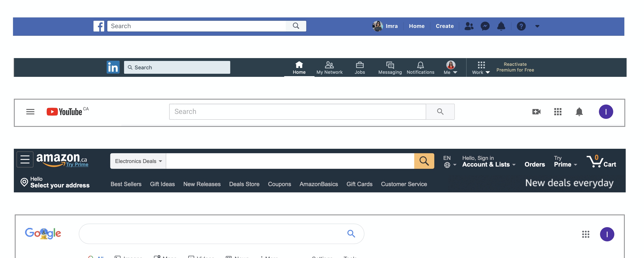
Task: Open Facebook friend requests icon
Action: (x=469, y=26)
